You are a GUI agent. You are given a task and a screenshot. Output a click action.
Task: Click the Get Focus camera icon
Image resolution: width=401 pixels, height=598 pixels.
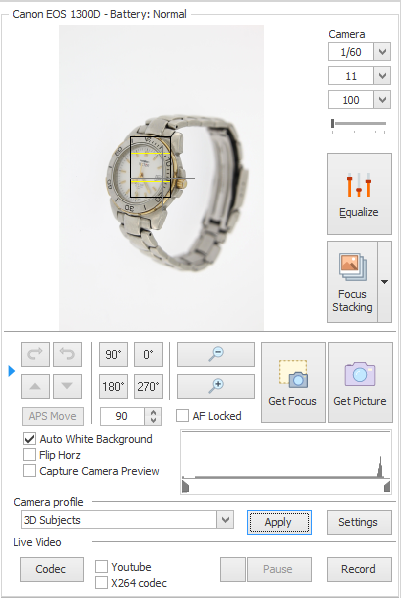pos(293,374)
